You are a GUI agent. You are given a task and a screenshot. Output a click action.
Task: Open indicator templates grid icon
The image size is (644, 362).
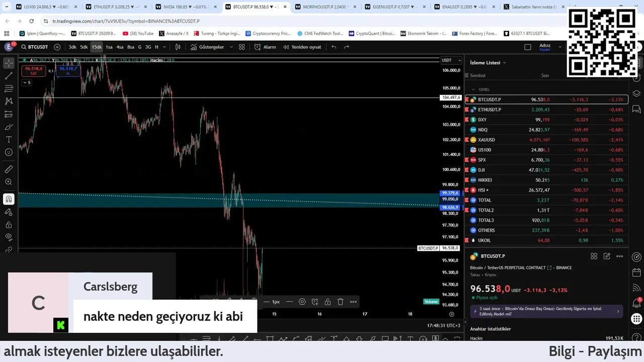242,47
